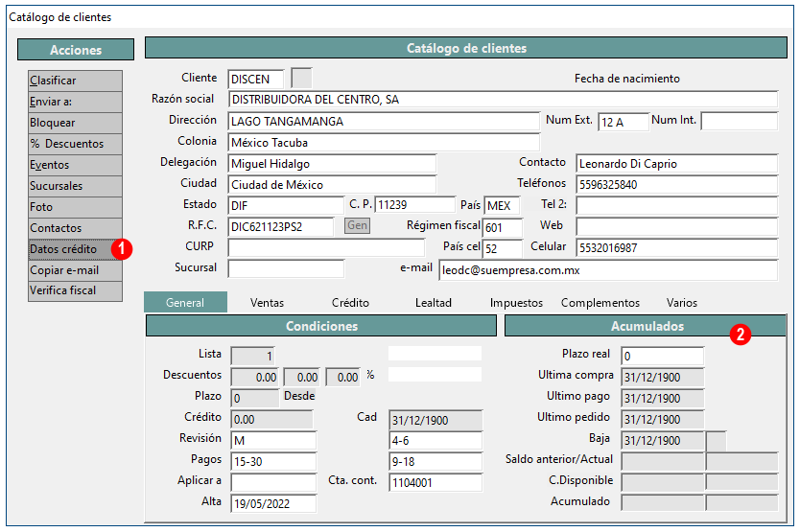Screen dimensions: 800x532
Task: Edit the Razón social field
Action: (503, 100)
